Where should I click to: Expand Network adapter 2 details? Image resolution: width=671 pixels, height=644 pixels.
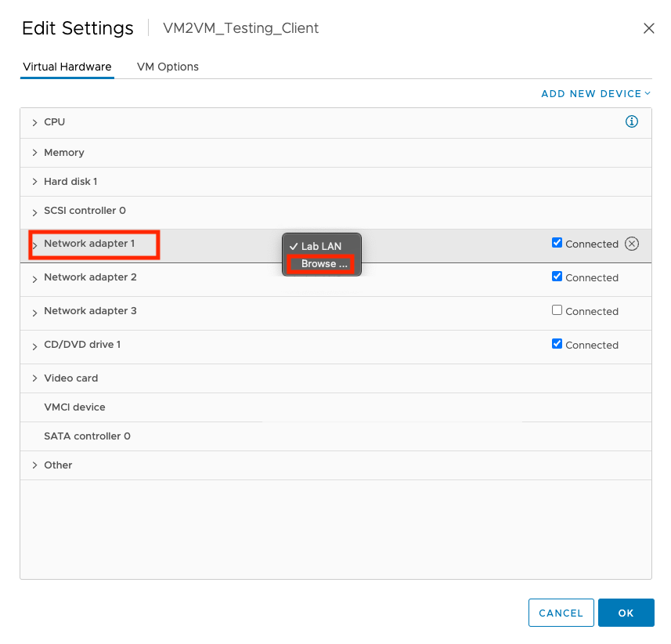(x=34, y=277)
